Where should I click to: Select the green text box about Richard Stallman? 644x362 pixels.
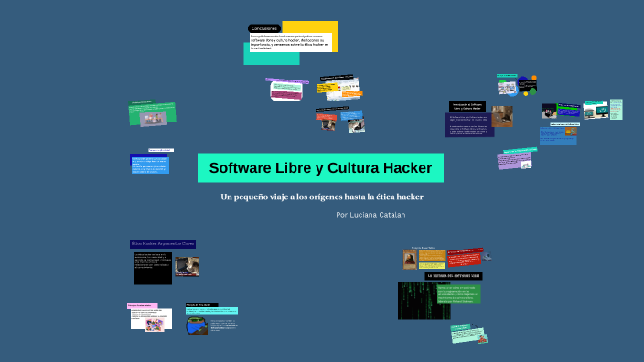(459, 294)
